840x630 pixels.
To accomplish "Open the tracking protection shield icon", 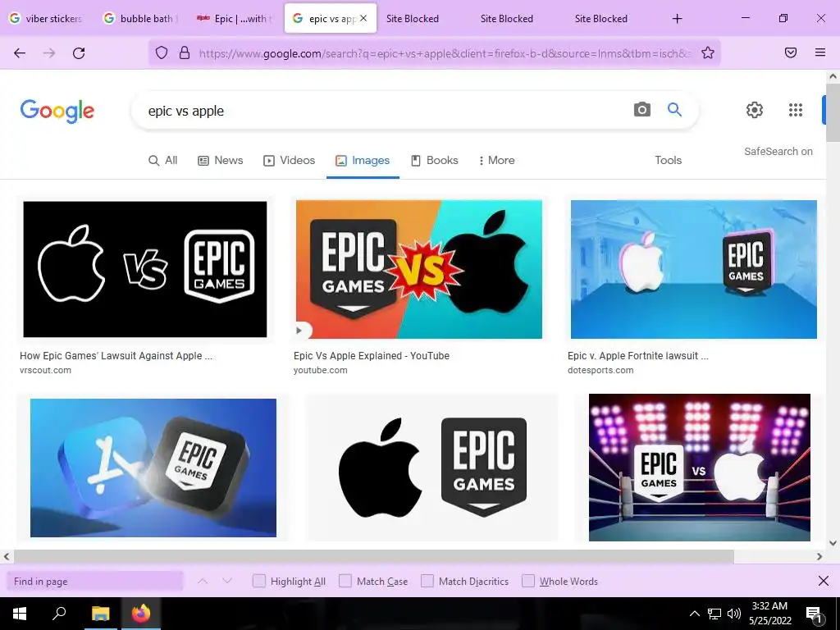I will pos(162,52).
